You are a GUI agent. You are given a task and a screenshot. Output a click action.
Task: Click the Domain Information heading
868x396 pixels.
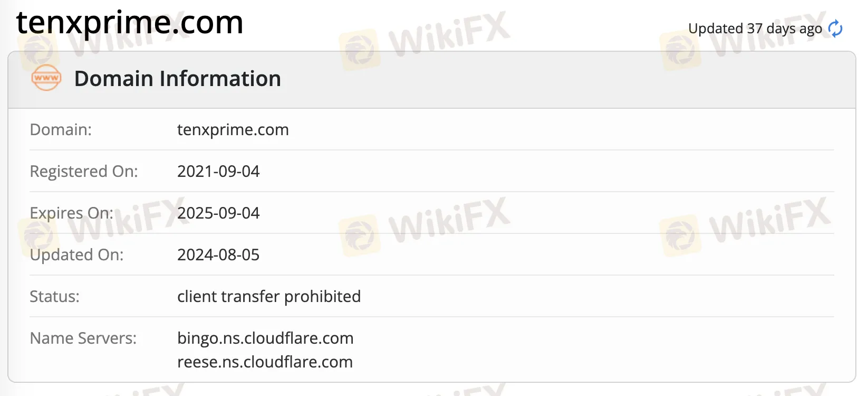(177, 79)
